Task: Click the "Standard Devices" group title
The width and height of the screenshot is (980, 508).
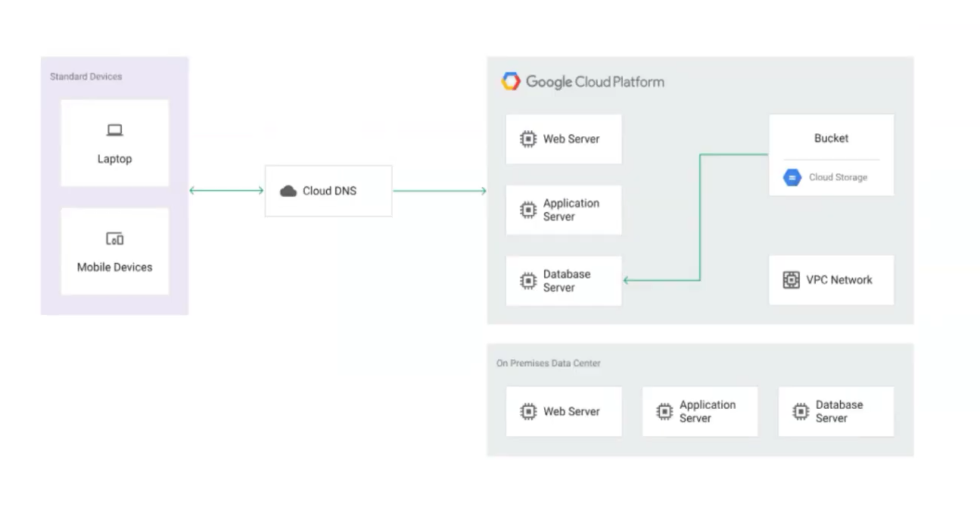Action: (x=86, y=76)
